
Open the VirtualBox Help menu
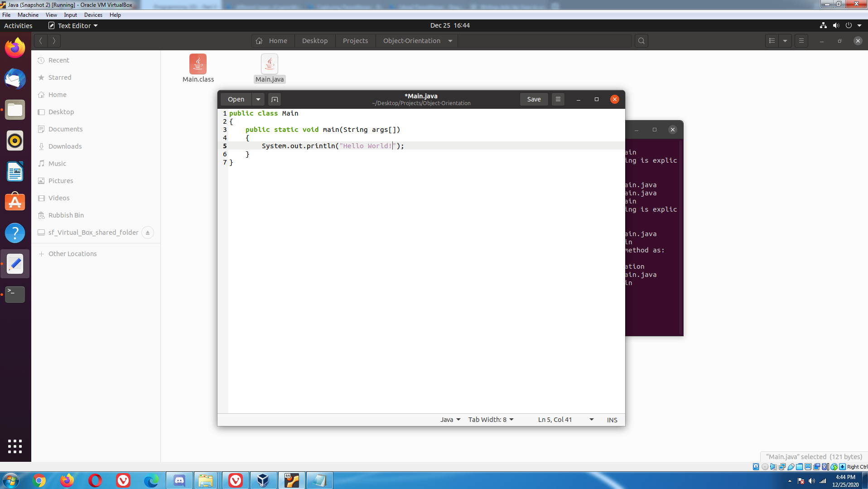pyautogui.click(x=115, y=15)
